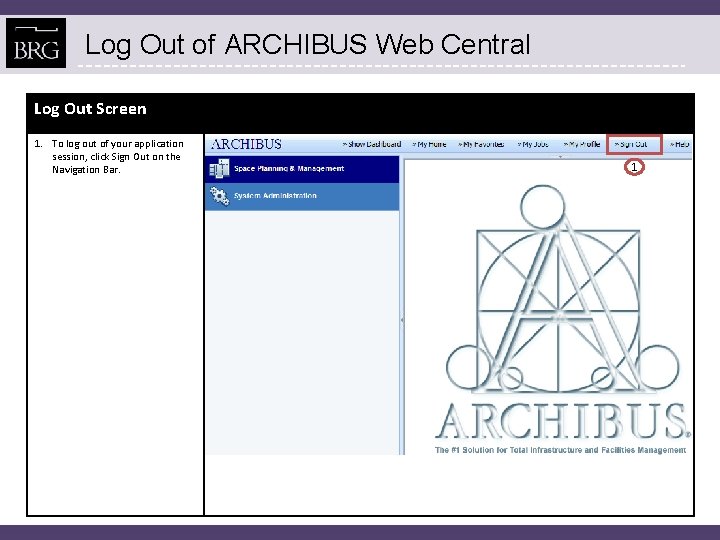Click Sign Out on the navigation bar
The width and height of the screenshot is (720, 540).
tap(631, 144)
